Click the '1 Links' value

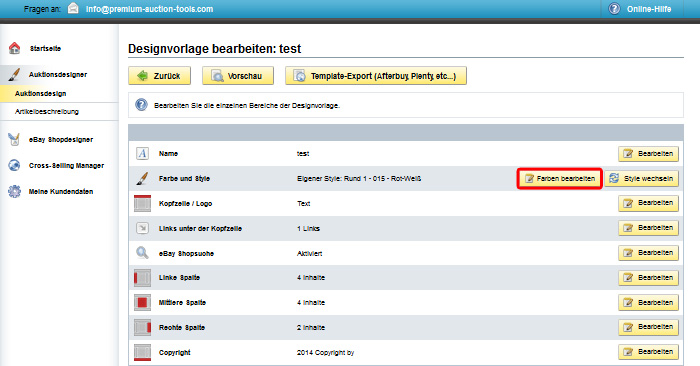pyautogui.click(x=308, y=229)
